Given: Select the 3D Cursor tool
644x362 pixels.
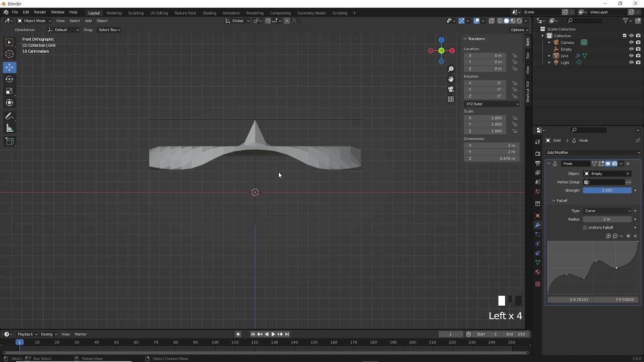Looking at the screenshot, I should 10,54.
